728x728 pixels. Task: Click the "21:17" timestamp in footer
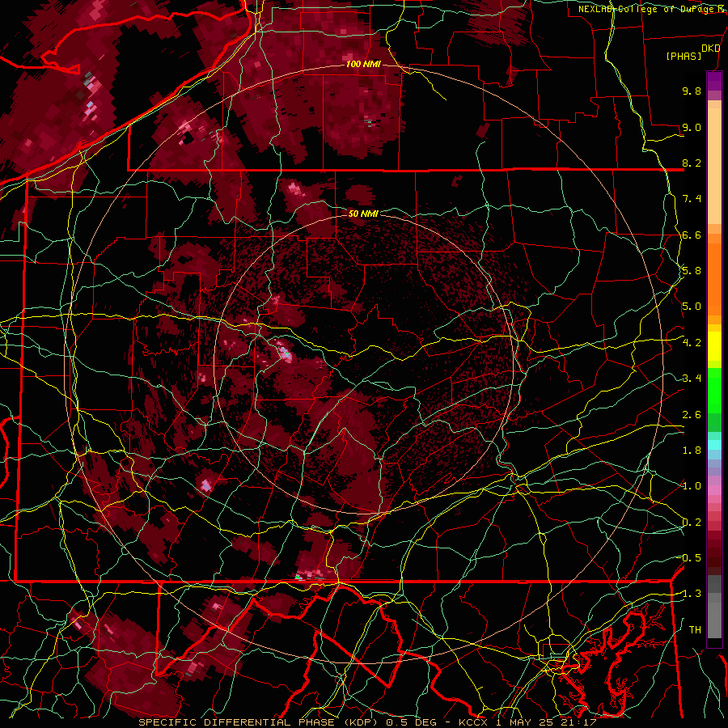coord(579,722)
